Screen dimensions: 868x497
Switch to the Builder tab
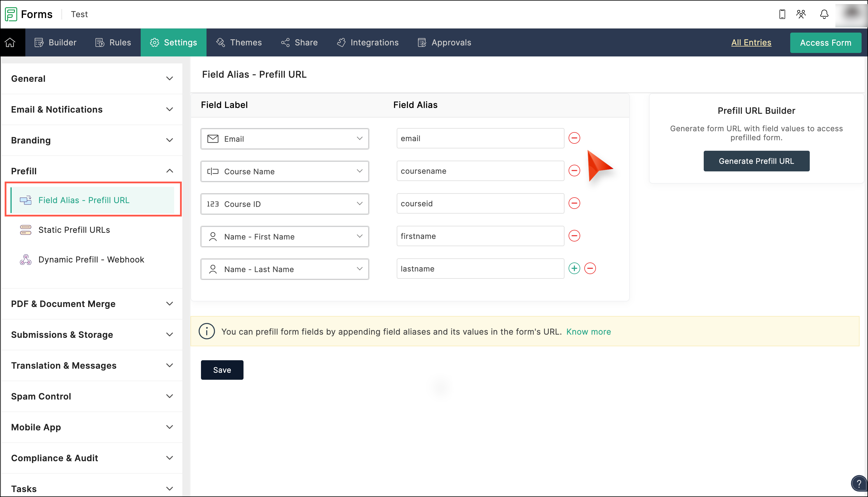pos(55,42)
